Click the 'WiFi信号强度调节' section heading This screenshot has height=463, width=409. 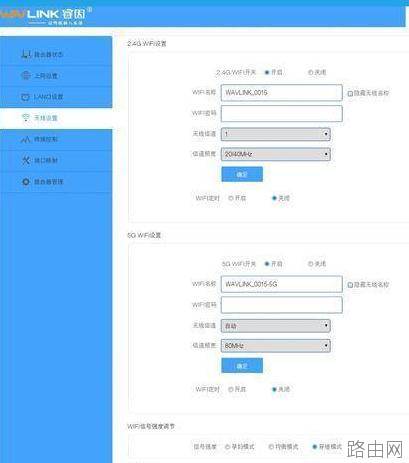151,426
